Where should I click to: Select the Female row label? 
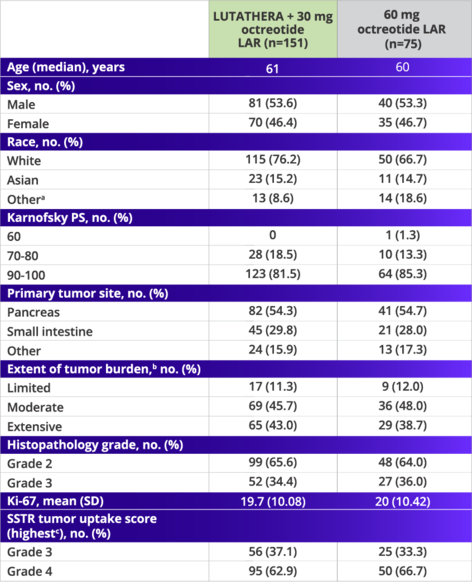28,124
